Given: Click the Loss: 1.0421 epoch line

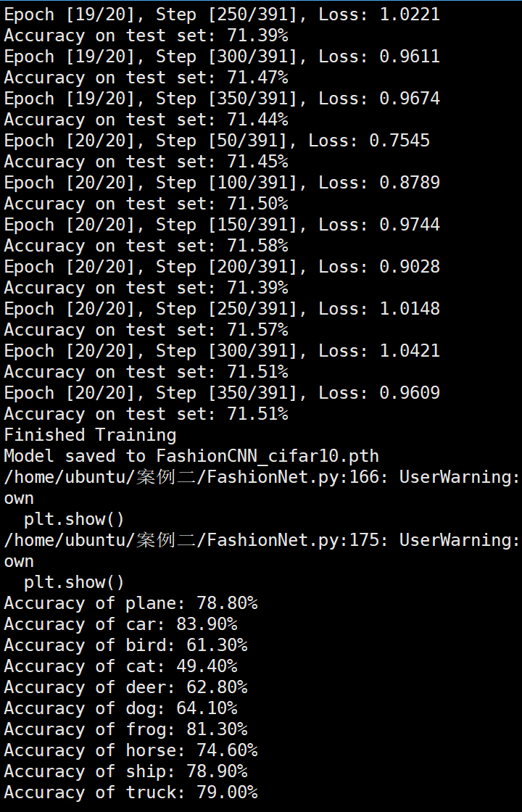Looking at the screenshot, I should 222,351.
